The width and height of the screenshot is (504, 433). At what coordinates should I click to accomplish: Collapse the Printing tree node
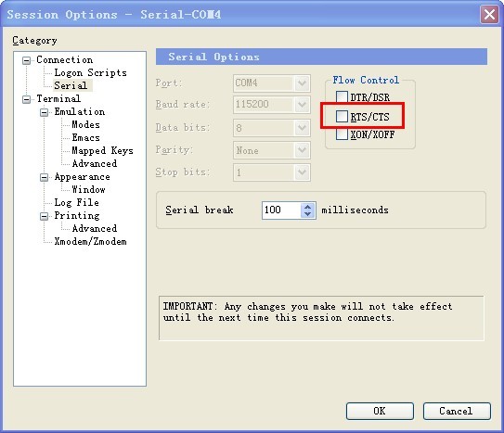[44, 216]
